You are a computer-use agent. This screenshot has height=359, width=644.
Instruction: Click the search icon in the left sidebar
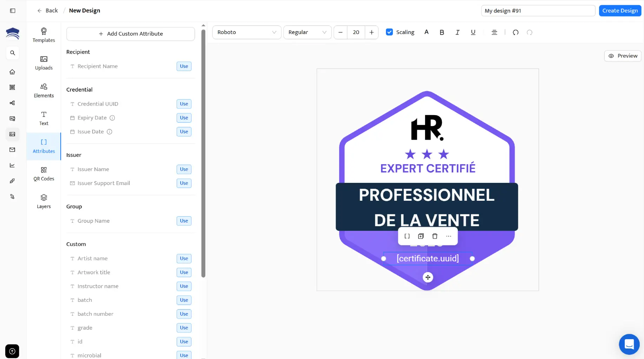click(12, 53)
